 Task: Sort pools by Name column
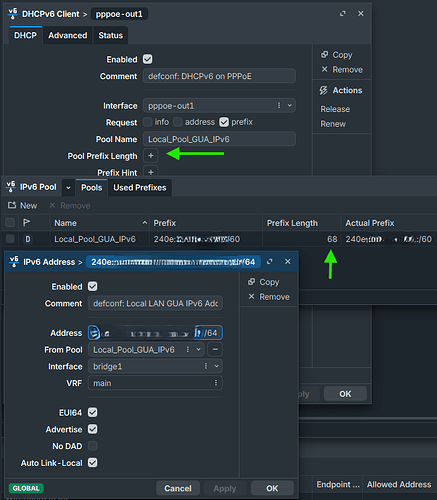coord(99,223)
